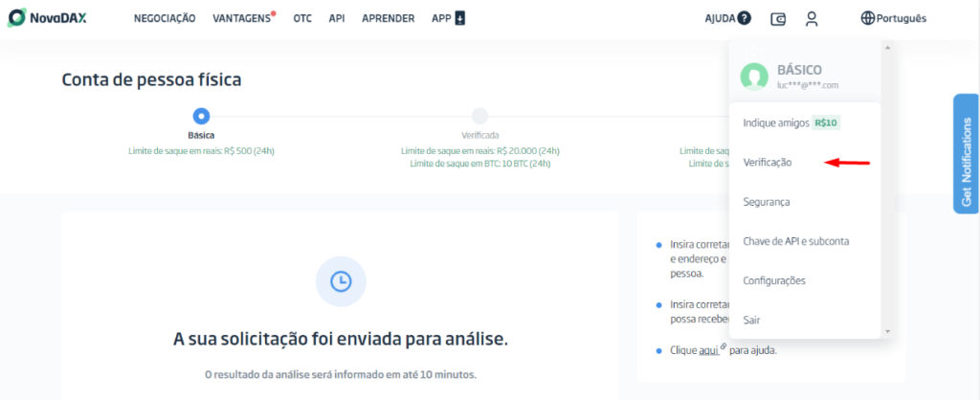Open the wallet icon in header
This screenshot has width=980, height=400.
(779, 18)
